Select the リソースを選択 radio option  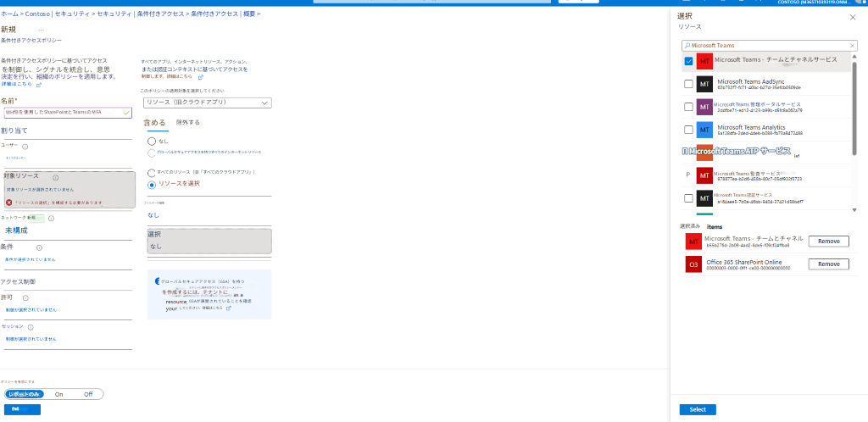152,184
